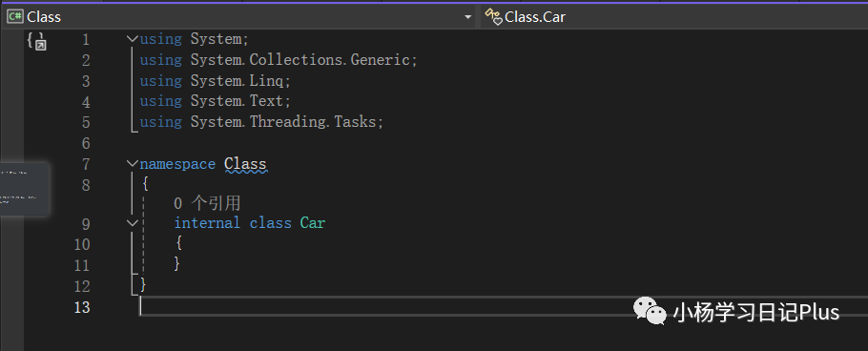Viewport: 868px width, 351px height.
Task: Click line number 1 in the gutter
Action: [85, 40]
